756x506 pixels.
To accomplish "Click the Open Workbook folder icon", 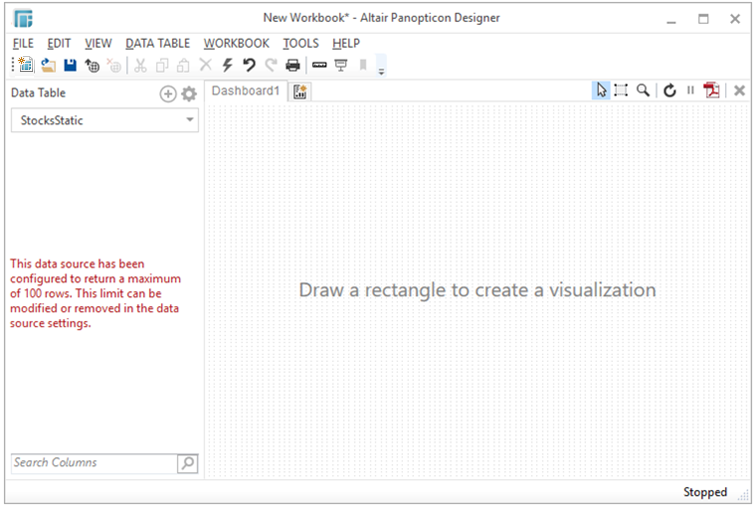I will tap(48, 65).
